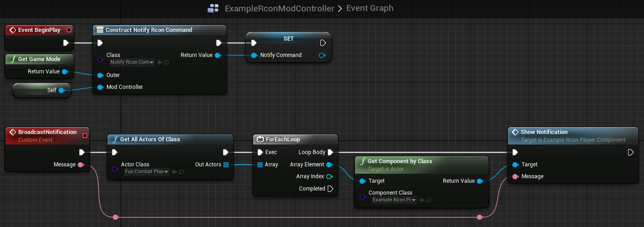Click pink reroute node below Get Component by Class
This screenshot has height=227, width=644.
(479, 217)
